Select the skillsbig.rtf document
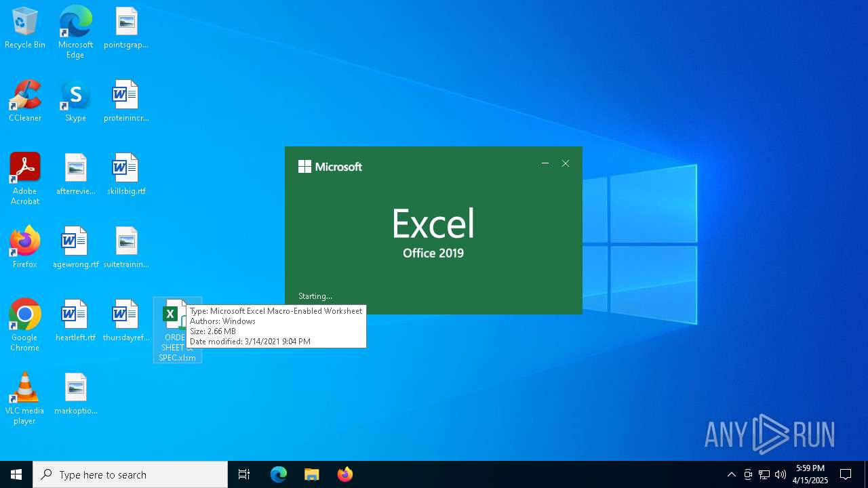 (x=126, y=175)
